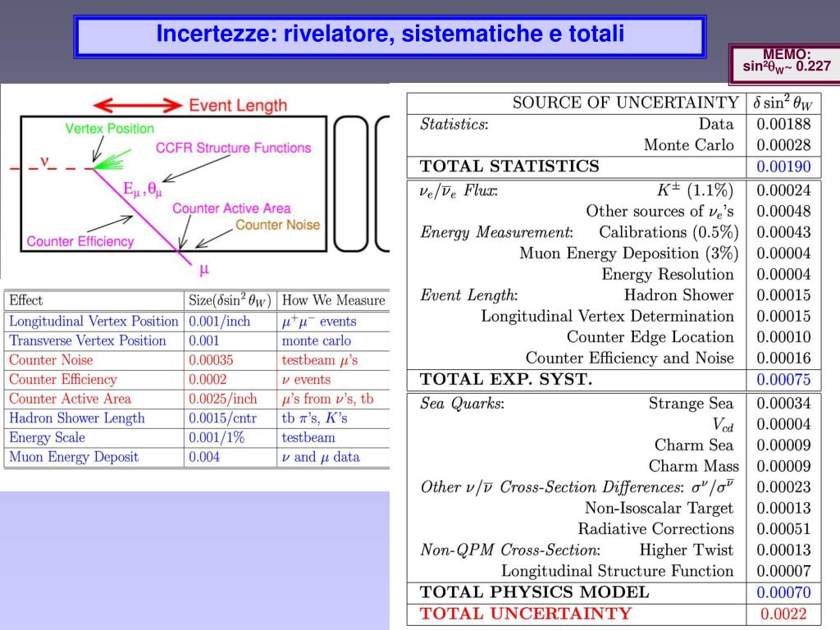
Task: Click the blue '0.00070' value
Action: tap(783, 592)
